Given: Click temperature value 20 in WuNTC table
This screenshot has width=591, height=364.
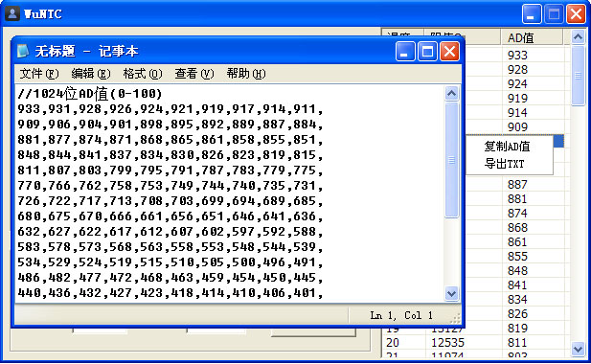Looking at the screenshot, I should click(x=393, y=343).
